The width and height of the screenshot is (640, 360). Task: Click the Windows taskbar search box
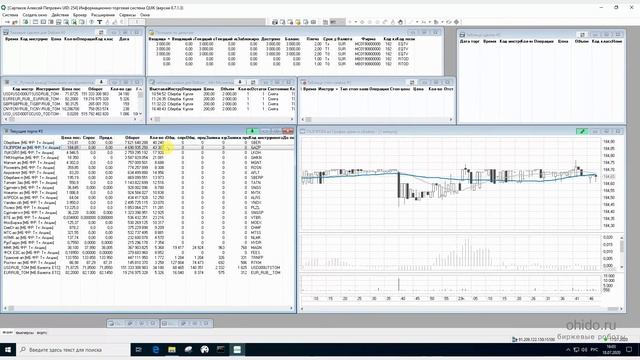pyautogui.click(x=73, y=350)
